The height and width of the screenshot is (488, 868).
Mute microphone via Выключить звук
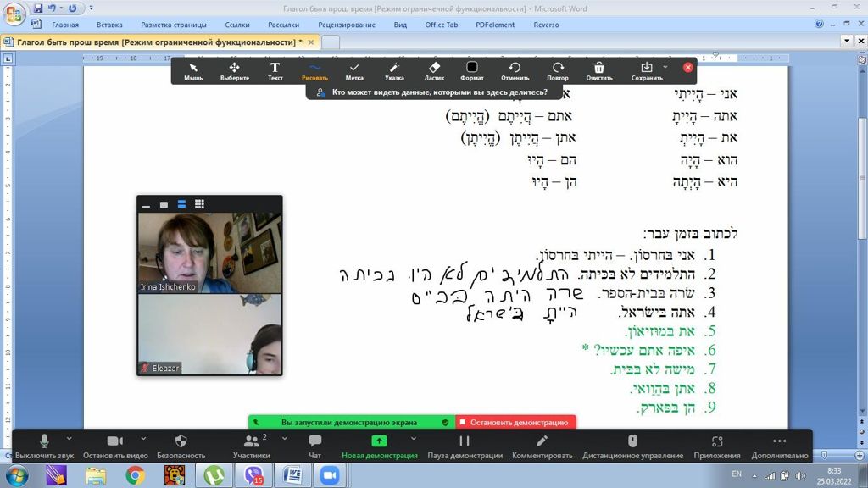click(44, 446)
